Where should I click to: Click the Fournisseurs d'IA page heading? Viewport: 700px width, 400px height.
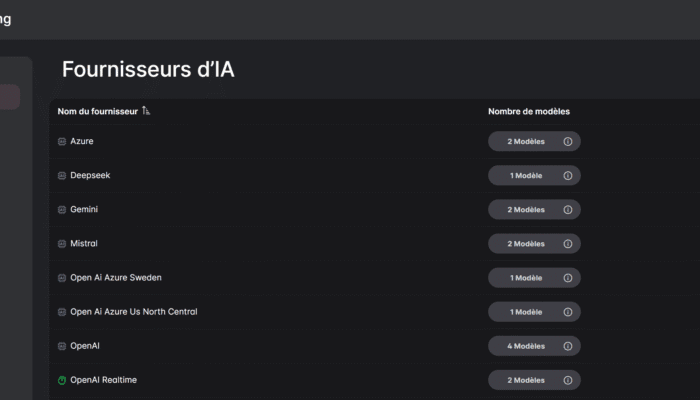(148, 69)
